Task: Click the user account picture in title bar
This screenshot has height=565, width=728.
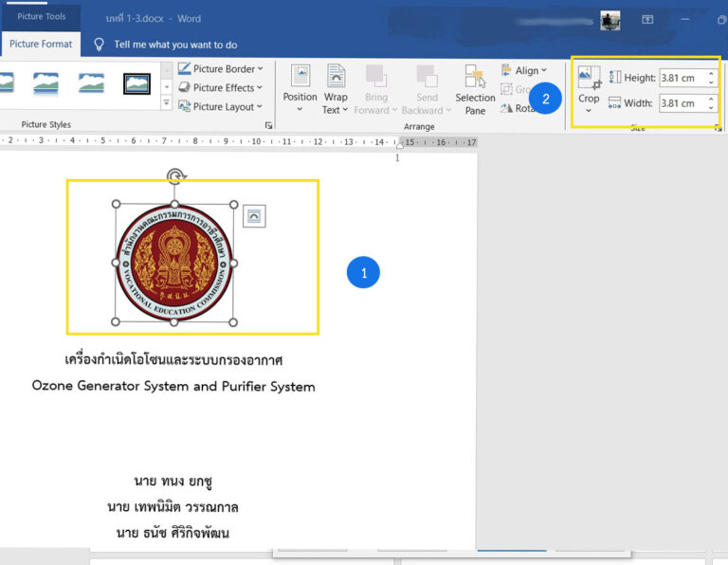Action: coord(610,20)
